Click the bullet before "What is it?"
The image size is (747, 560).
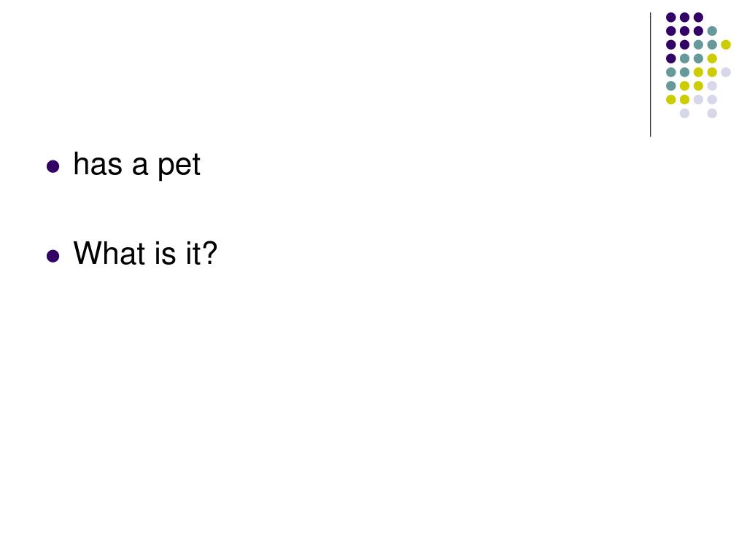point(53,256)
